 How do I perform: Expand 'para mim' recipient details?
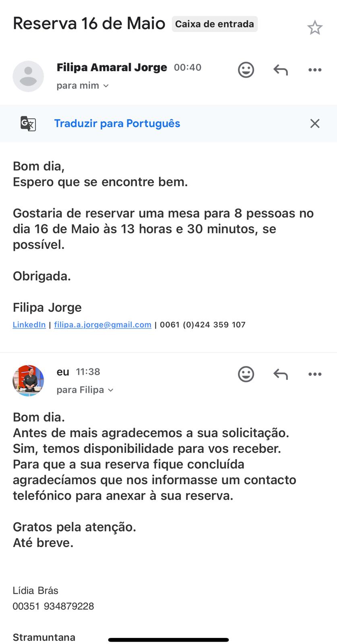[x=83, y=85]
